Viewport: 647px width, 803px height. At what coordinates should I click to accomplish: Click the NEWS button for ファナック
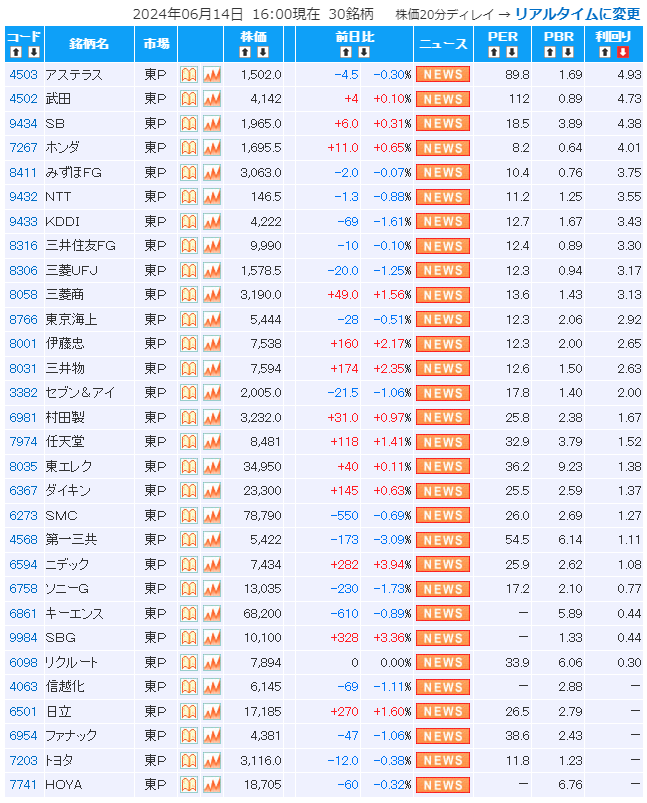[442, 736]
